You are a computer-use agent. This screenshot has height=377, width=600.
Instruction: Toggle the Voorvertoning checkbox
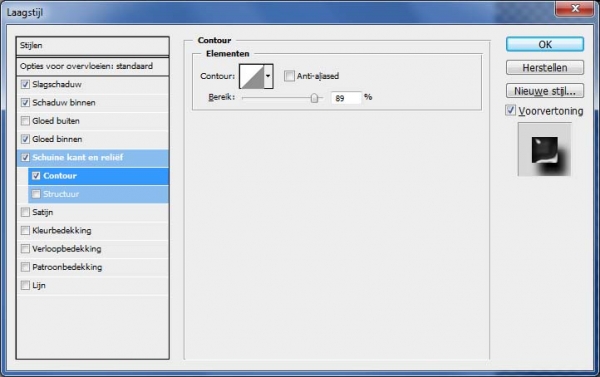[x=510, y=111]
